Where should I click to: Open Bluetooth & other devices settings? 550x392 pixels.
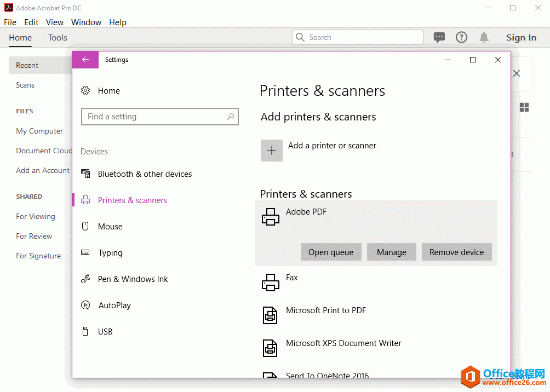(145, 174)
